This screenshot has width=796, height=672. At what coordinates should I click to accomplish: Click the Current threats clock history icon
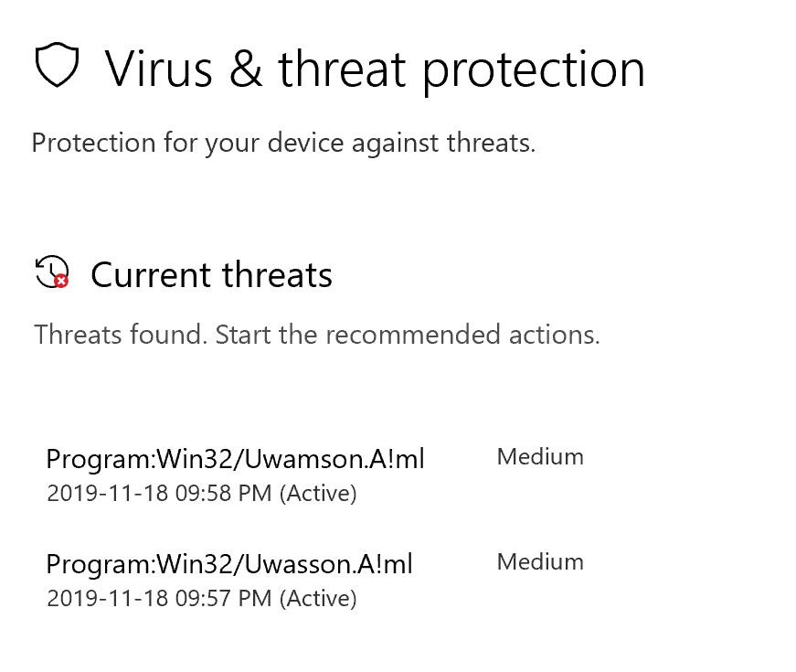[x=50, y=272]
